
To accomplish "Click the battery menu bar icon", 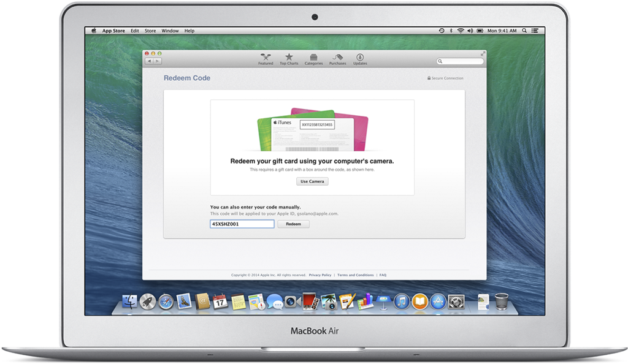I will (480, 31).
